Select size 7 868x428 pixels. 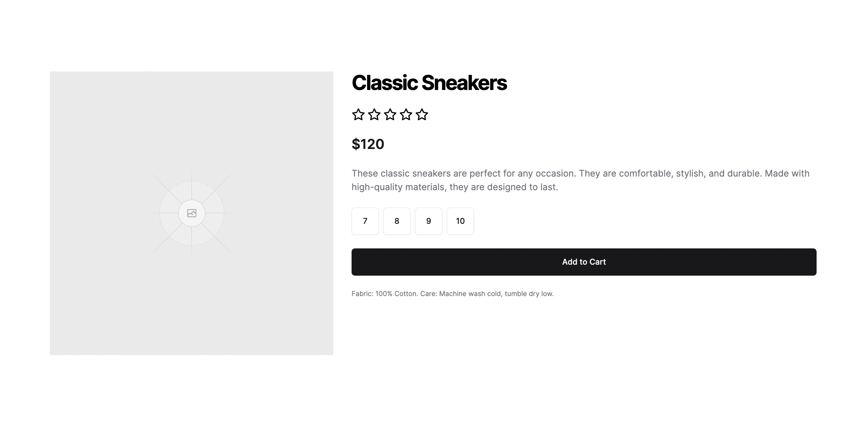pos(365,221)
